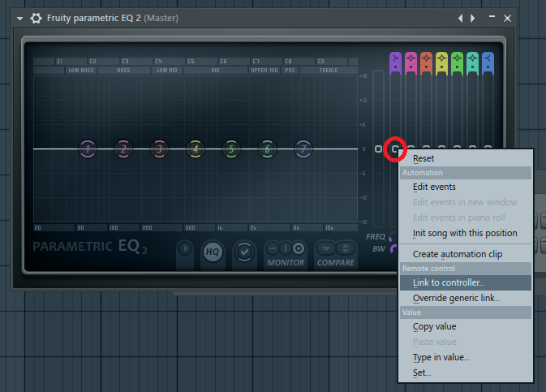This screenshot has width=546, height=392.
Task: Click the FREQ knob label
Action: pos(376,237)
